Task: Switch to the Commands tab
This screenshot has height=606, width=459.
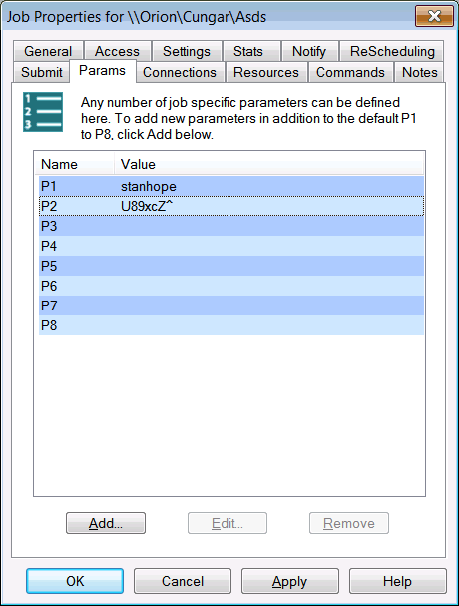Action: [350, 72]
